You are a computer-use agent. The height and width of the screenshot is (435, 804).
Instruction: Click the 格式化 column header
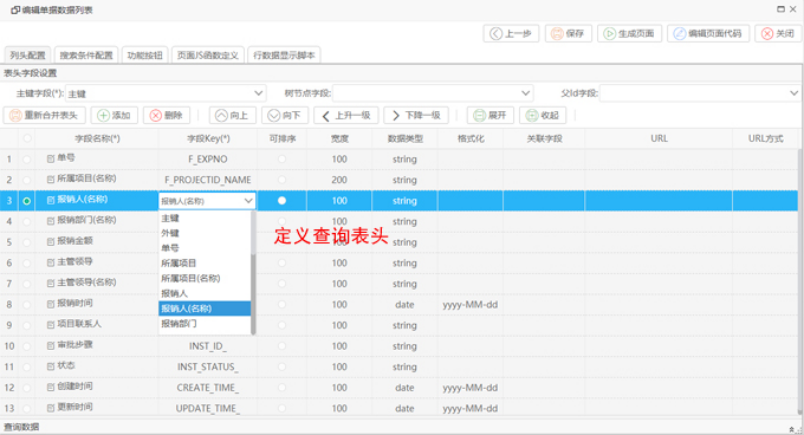click(471, 139)
